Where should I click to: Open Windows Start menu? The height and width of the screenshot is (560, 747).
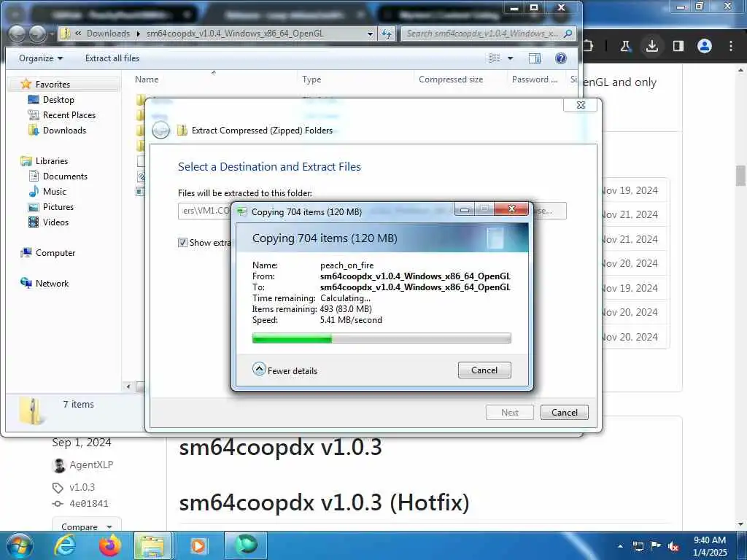click(x=20, y=545)
